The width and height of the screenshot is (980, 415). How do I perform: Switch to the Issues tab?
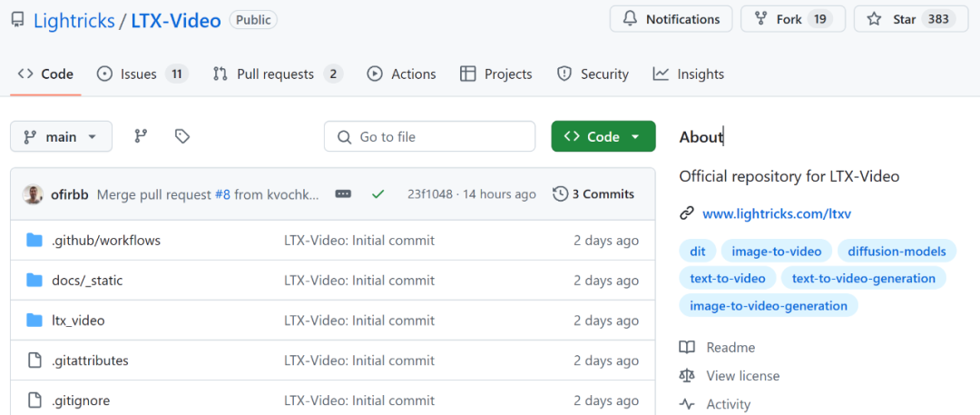point(142,74)
